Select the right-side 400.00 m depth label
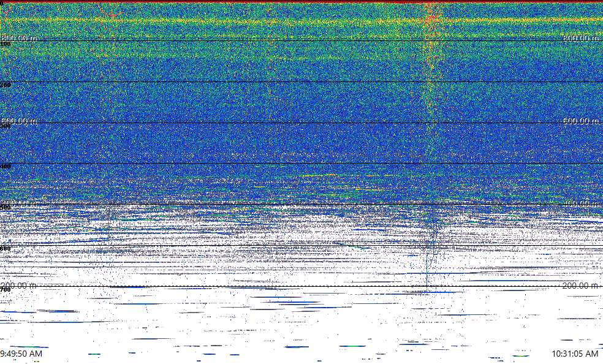 (581, 203)
